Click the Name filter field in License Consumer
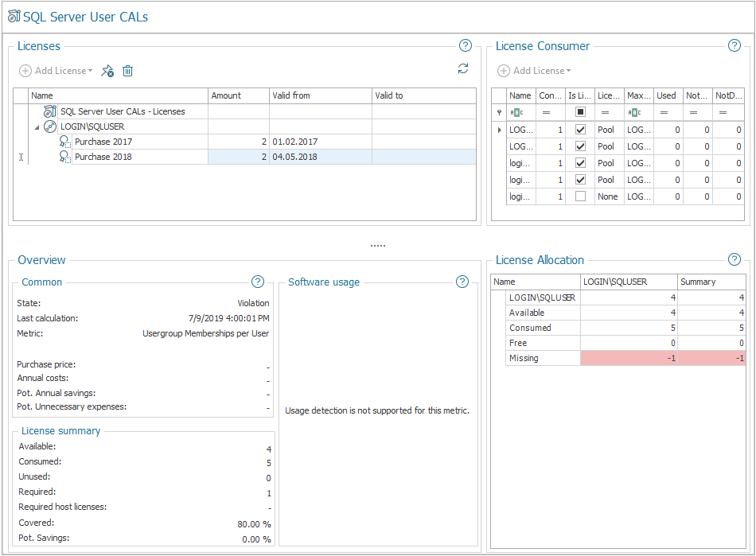Image resolution: width=756 pixels, height=556 pixels. [521, 113]
